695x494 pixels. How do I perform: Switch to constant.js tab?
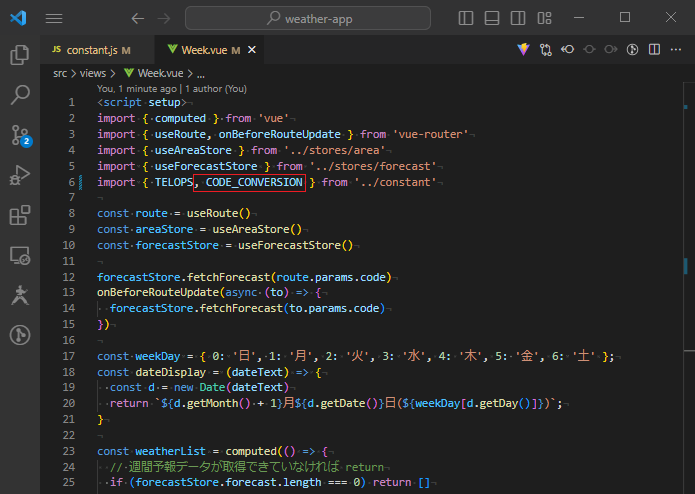98,50
